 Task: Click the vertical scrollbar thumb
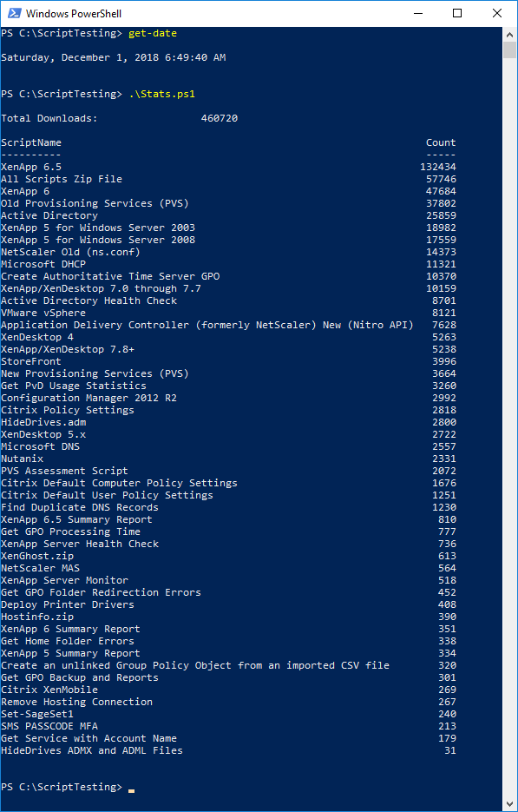tap(509, 50)
